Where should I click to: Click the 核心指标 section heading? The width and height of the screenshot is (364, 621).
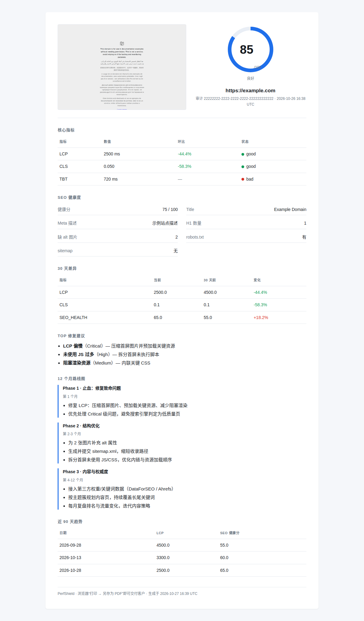(x=66, y=130)
